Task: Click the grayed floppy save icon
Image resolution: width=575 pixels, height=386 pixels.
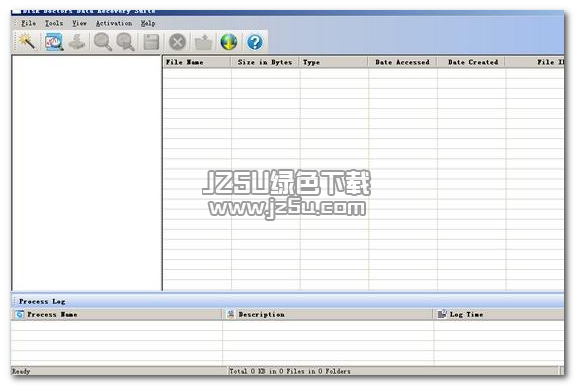Action: point(151,42)
